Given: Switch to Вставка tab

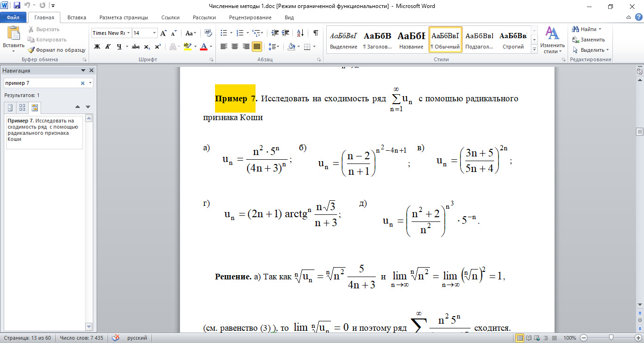Looking at the screenshot, I should (77, 17).
